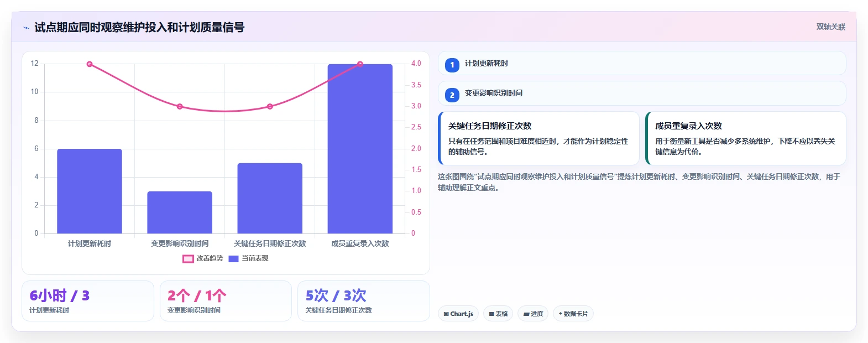The image size is (868, 343).
Task: Click the main title 试点期应同时观察维护投入和计划质量信号
Action: 139,27
